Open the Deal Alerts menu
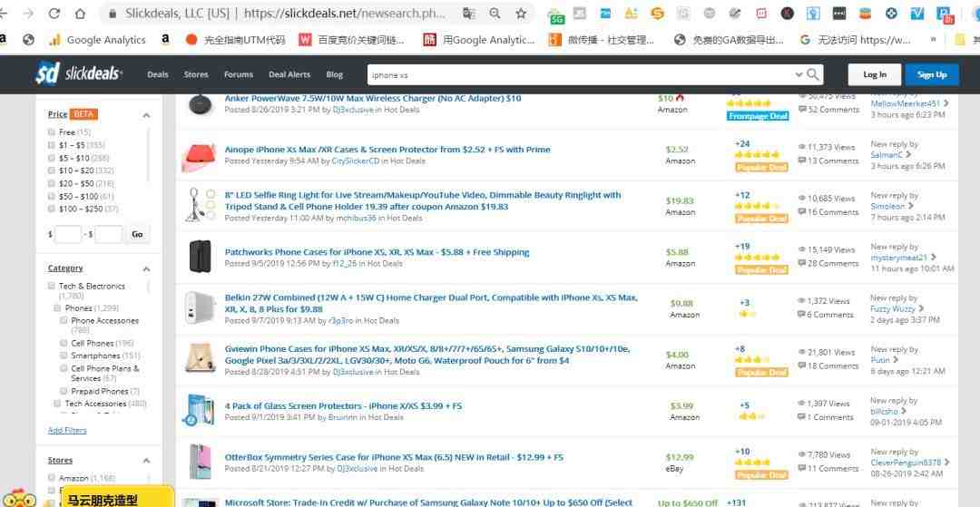980x507 pixels. [x=289, y=74]
